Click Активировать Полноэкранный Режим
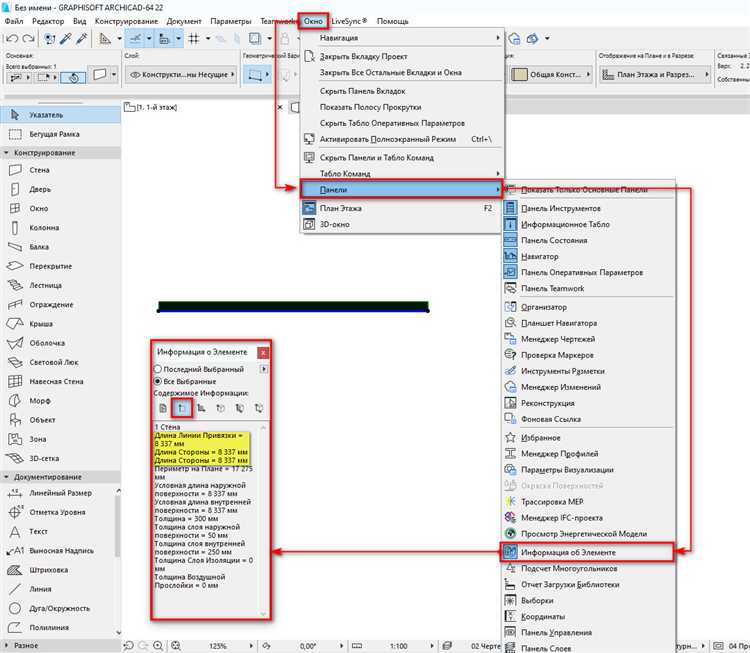Image resolution: width=750 pixels, height=653 pixels. (402, 139)
